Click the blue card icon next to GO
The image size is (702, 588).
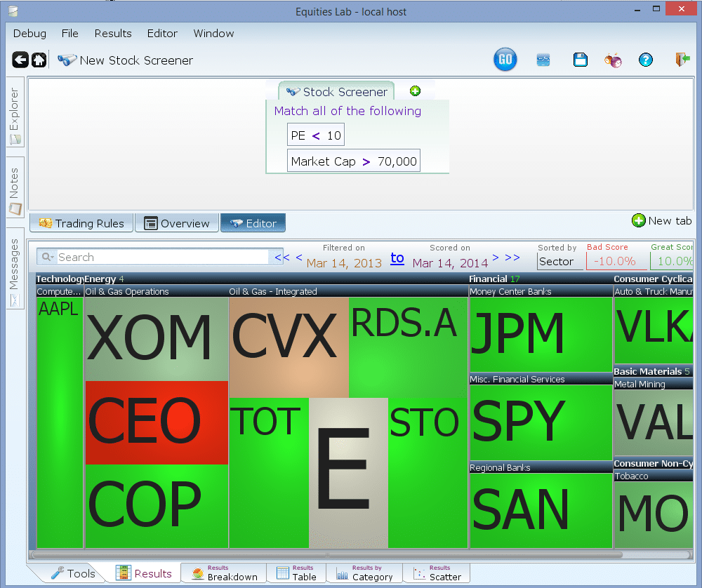(543, 60)
